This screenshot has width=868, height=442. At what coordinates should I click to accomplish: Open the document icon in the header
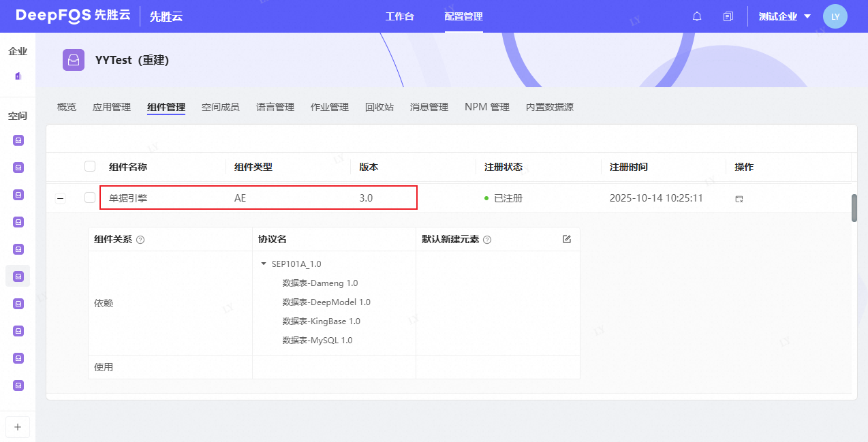[x=728, y=16]
